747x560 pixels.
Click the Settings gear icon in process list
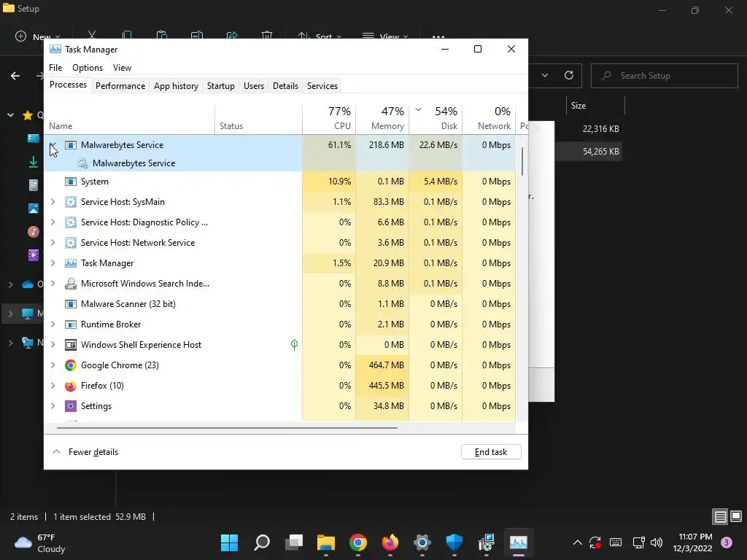click(71, 406)
